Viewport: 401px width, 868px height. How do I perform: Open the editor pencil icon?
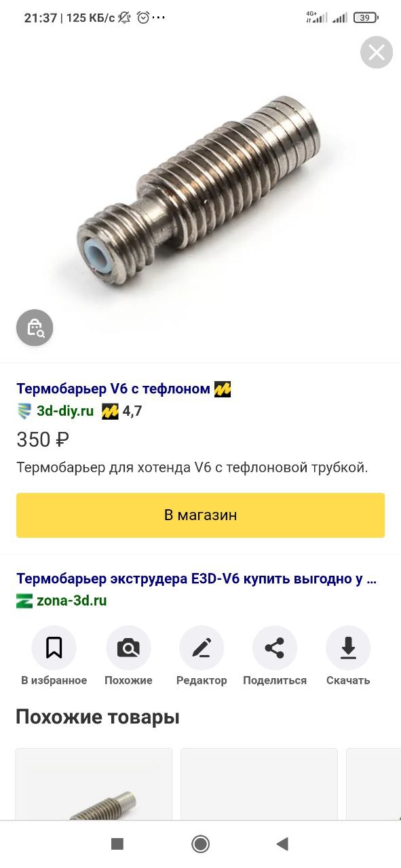pos(202,648)
